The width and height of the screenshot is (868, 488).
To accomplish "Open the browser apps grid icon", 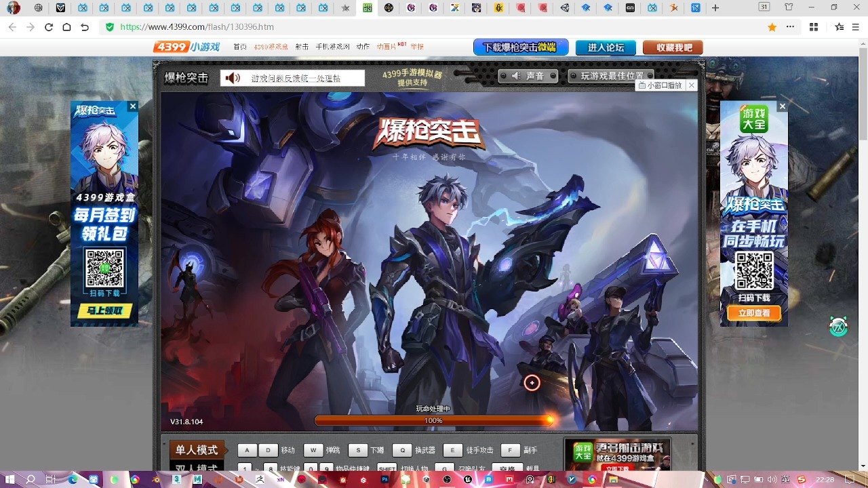I will point(814,27).
